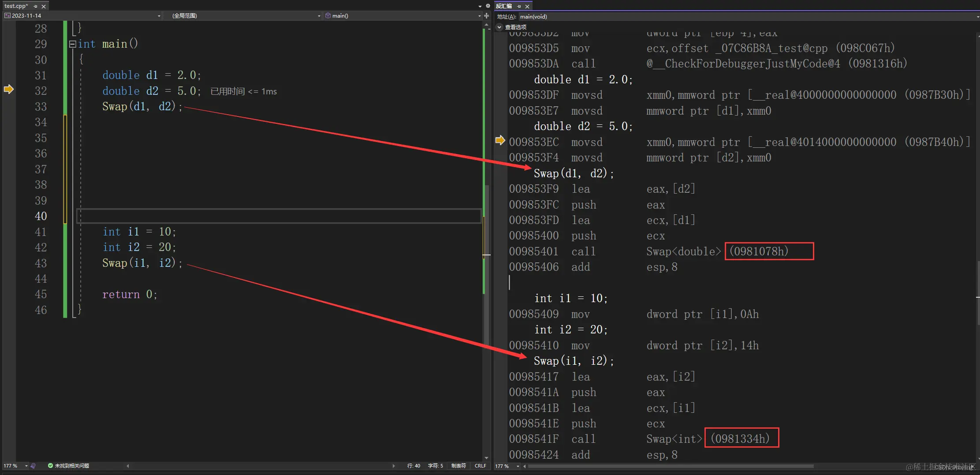
Task: Open the project dropdown showing 2023-11-14
Action: pos(82,16)
